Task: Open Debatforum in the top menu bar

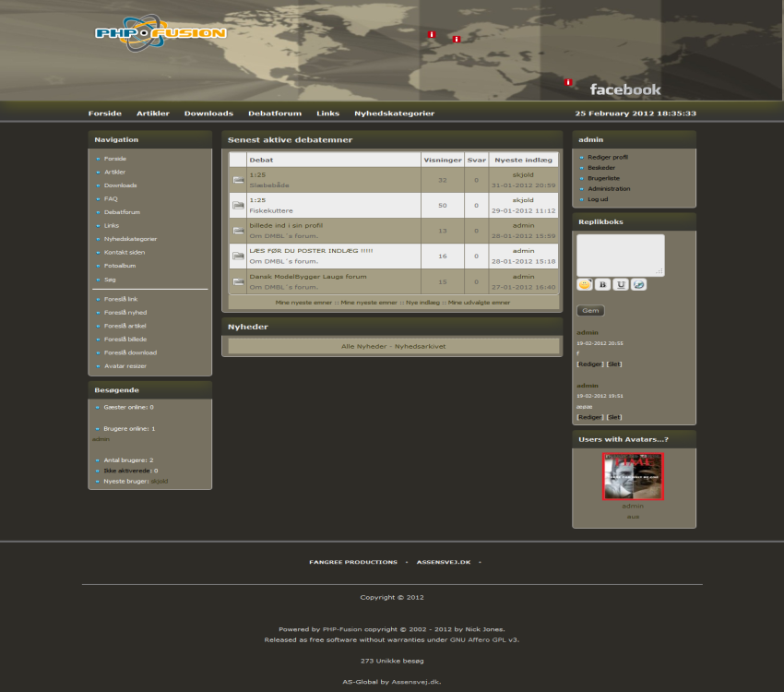Action: click(274, 113)
